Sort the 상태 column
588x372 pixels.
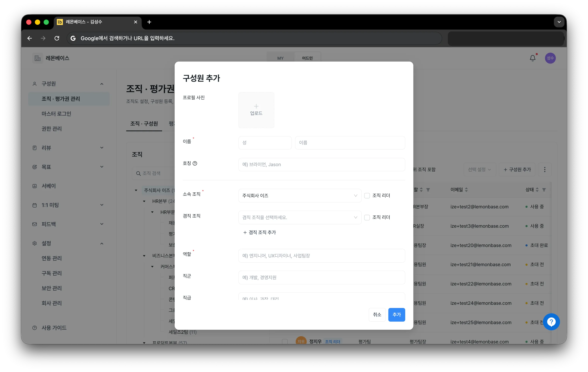(537, 189)
